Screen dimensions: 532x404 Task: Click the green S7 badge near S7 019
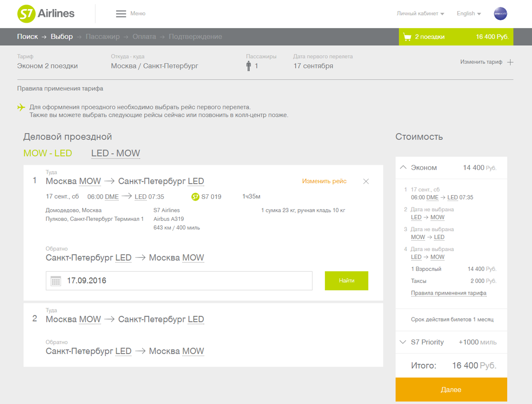coord(195,197)
